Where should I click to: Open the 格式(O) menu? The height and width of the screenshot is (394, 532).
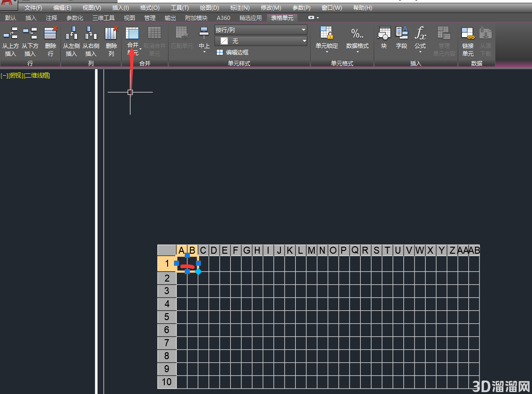[149, 7]
